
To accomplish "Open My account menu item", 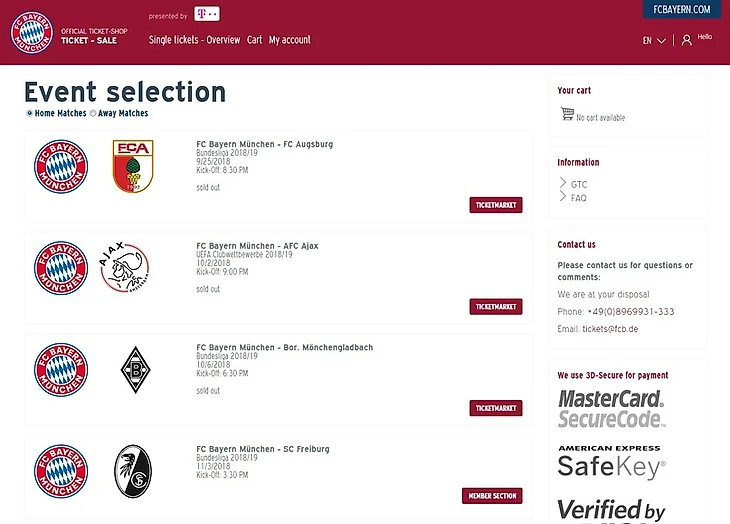I will coord(290,40).
